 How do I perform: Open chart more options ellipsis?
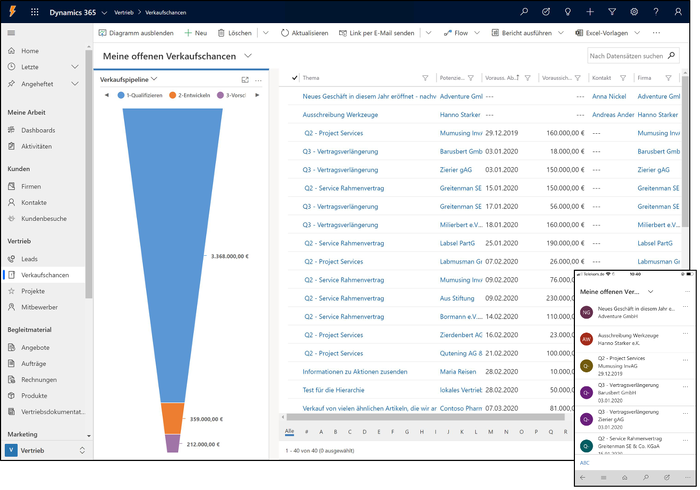258,80
